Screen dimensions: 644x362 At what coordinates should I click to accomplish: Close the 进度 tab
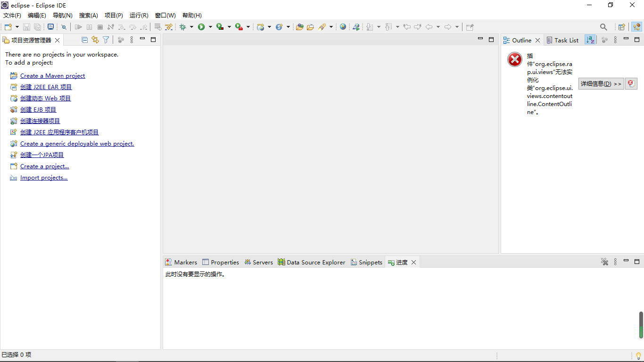coord(413,263)
